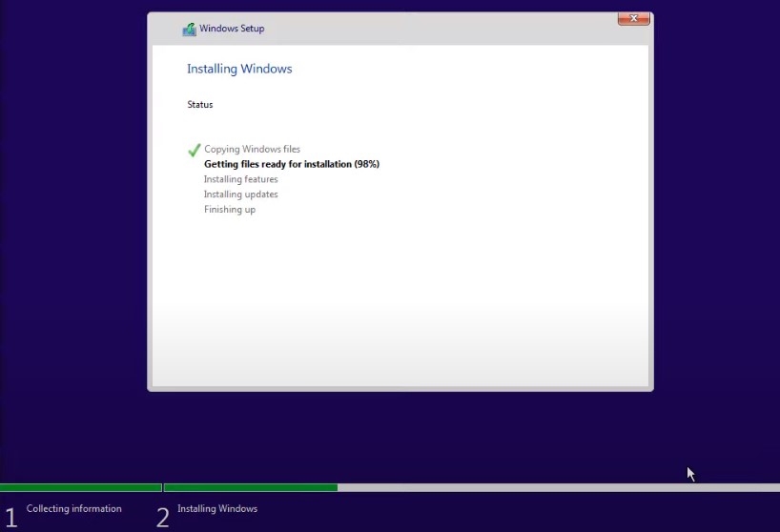This screenshot has height=532, width=780.
Task: Click the blue "Installing Windows" heading
Action: [239, 69]
